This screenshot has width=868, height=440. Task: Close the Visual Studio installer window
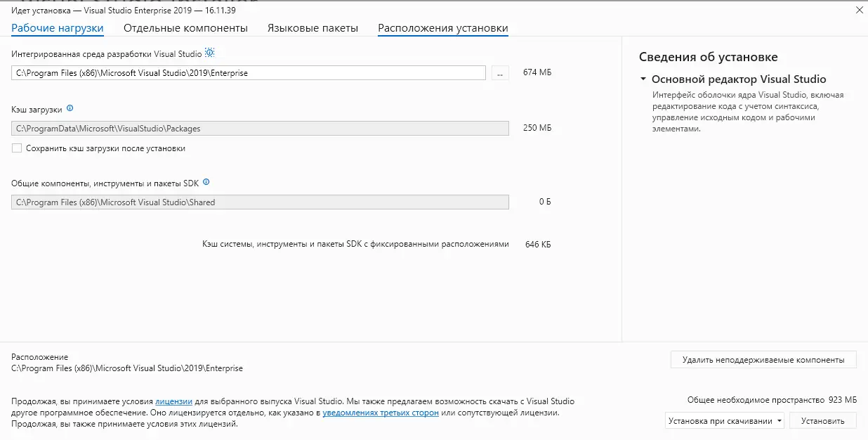tap(859, 10)
